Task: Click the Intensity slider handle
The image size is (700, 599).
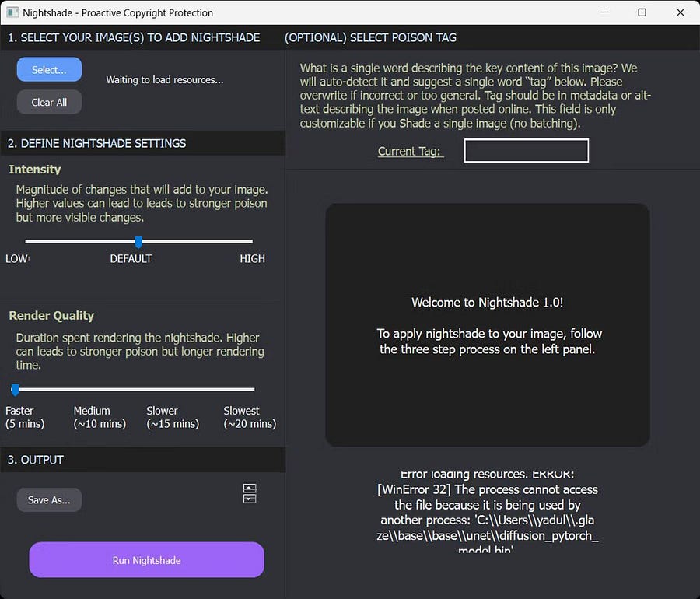Action: pyautogui.click(x=138, y=242)
